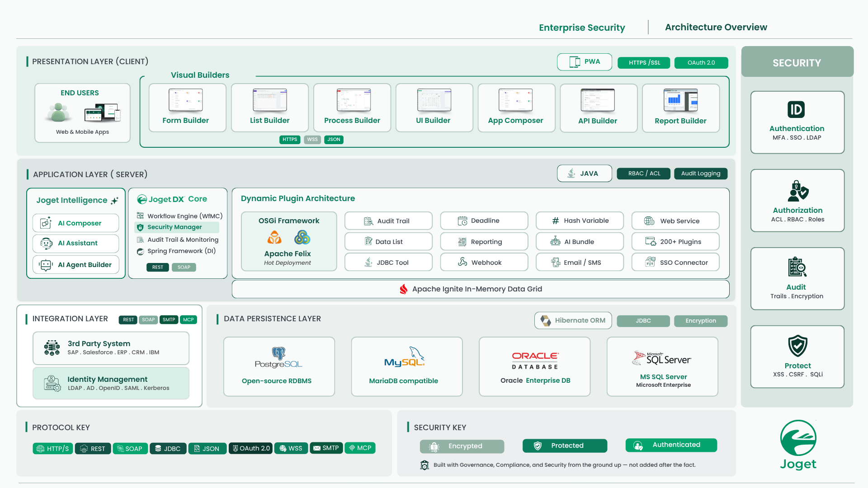868x488 pixels.
Task: Click the AI Composer icon
Action: pos(46,223)
